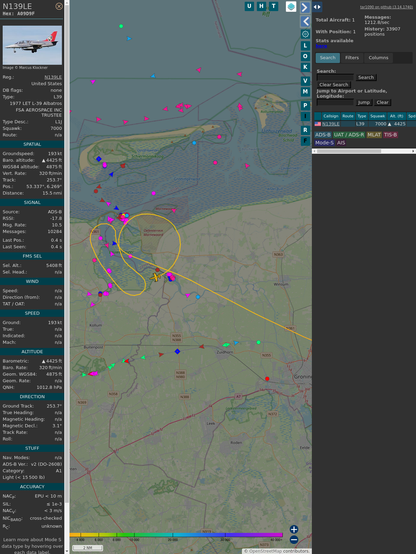Open the N139LE registration link in info panel
Image resolution: width=416 pixels, height=554 pixels.
click(53, 77)
